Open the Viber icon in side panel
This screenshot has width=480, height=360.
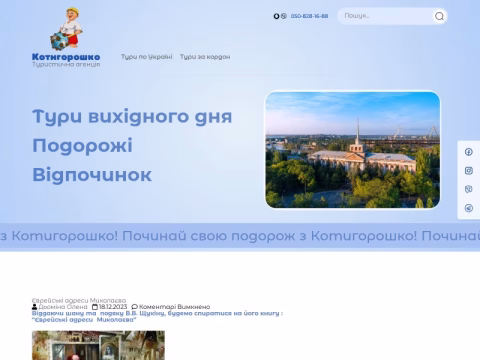click(469, 189)
